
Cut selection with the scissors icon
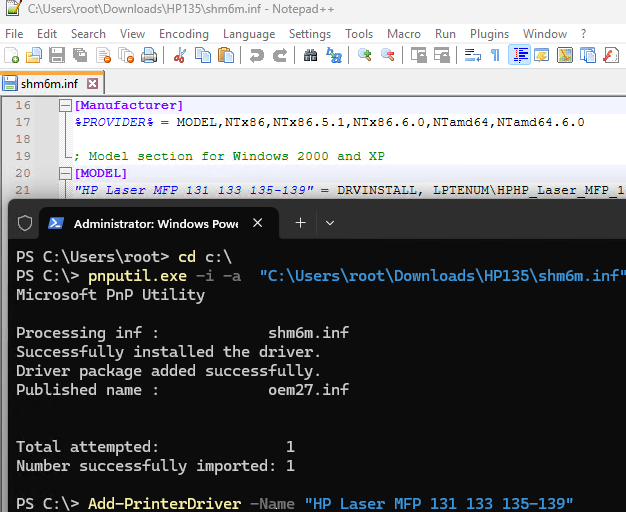pos(180,56)
